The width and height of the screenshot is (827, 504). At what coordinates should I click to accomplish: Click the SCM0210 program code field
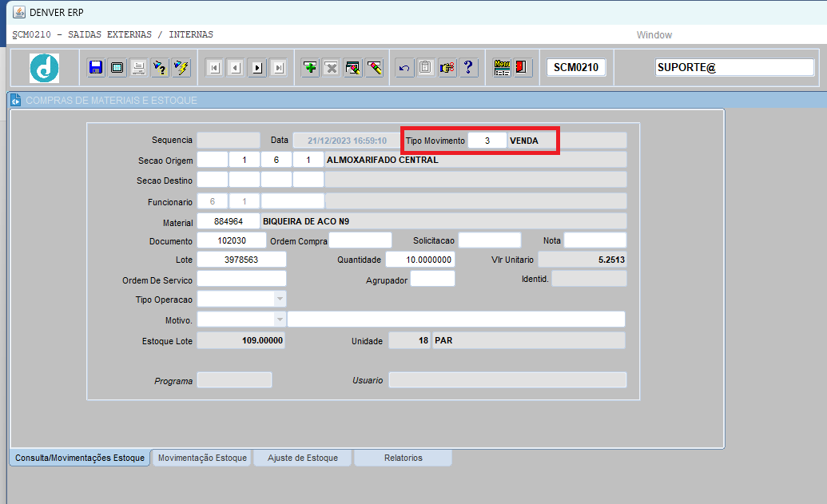click(576, 67)
